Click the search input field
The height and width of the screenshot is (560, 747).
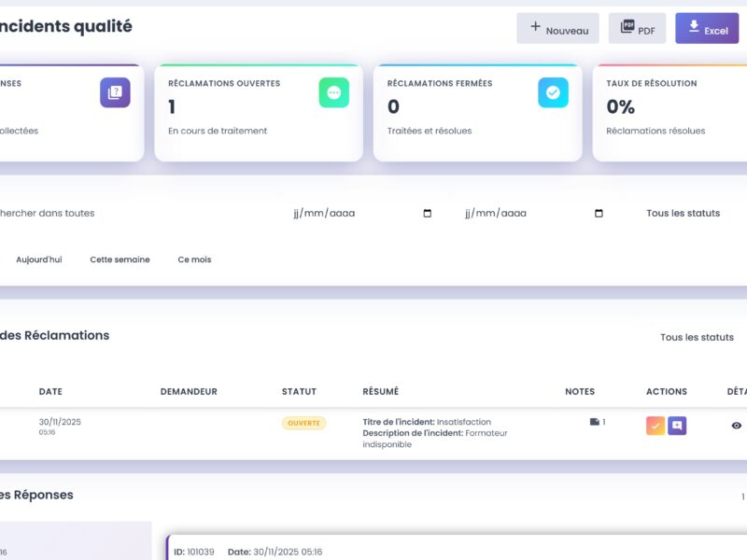pyautogui.click(x=93, y=213)
